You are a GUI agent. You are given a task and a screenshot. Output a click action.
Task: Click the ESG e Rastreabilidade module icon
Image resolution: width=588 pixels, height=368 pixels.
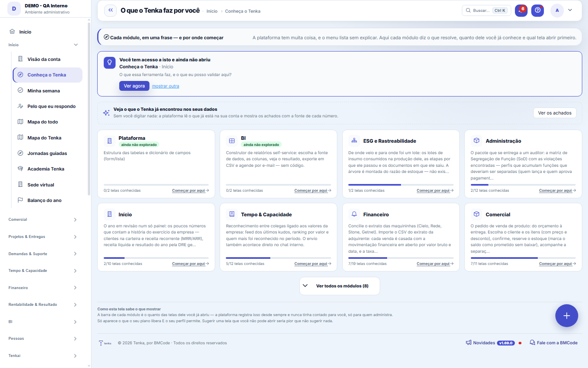click(354, 141)
